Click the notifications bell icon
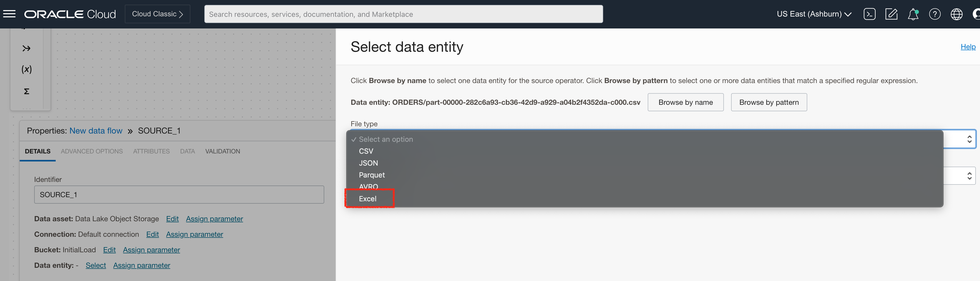This screenshot has height=281, width=980. 913,14
